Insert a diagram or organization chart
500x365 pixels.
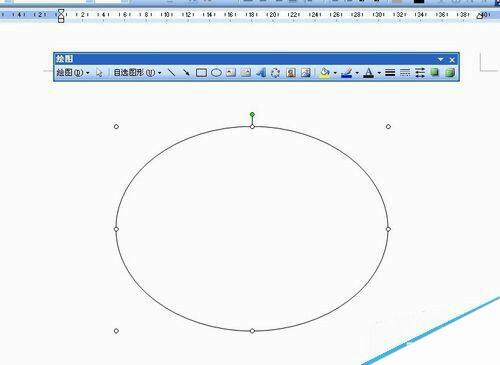click(275, 72)
